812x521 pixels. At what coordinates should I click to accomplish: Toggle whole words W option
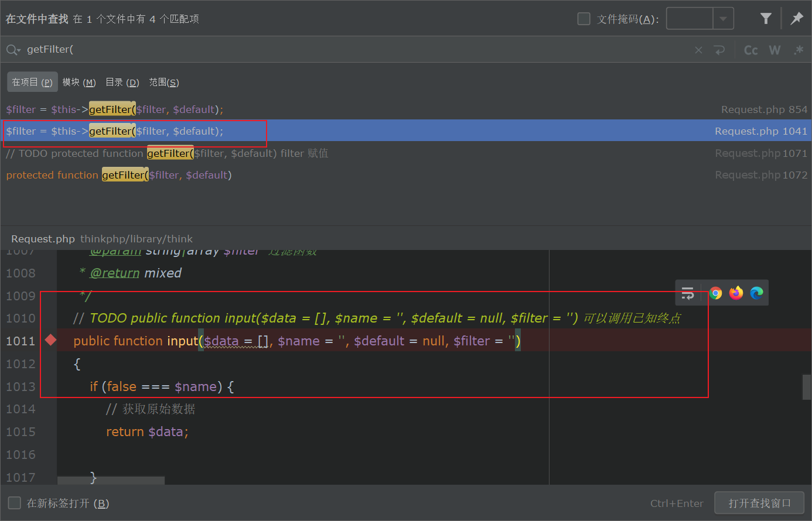[775, 50]
